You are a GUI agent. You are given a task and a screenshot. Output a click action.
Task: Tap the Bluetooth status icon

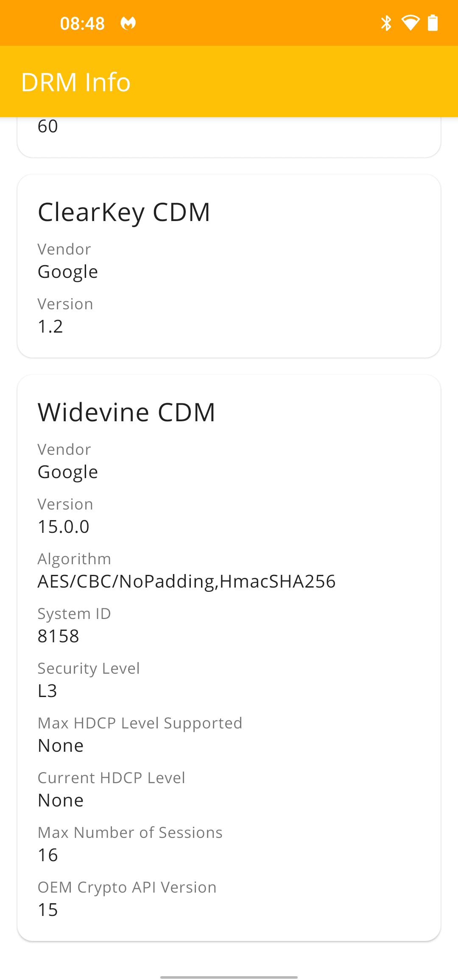pos(386,23)
